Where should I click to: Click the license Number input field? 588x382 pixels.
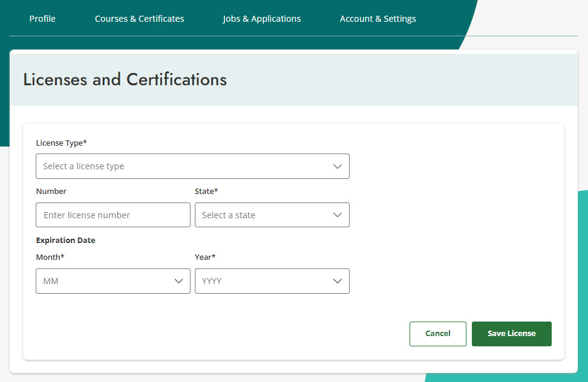pyautogui.click(x=113, y=215)
